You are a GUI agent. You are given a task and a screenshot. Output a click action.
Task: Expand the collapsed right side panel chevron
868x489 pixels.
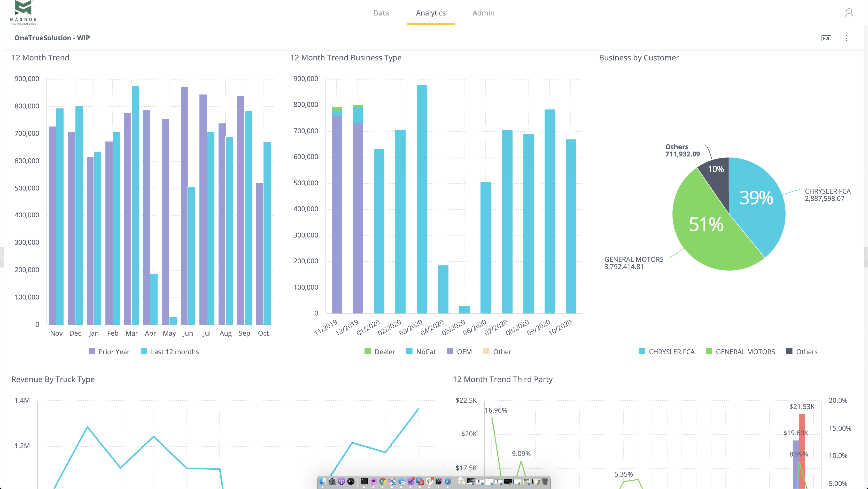866,257
